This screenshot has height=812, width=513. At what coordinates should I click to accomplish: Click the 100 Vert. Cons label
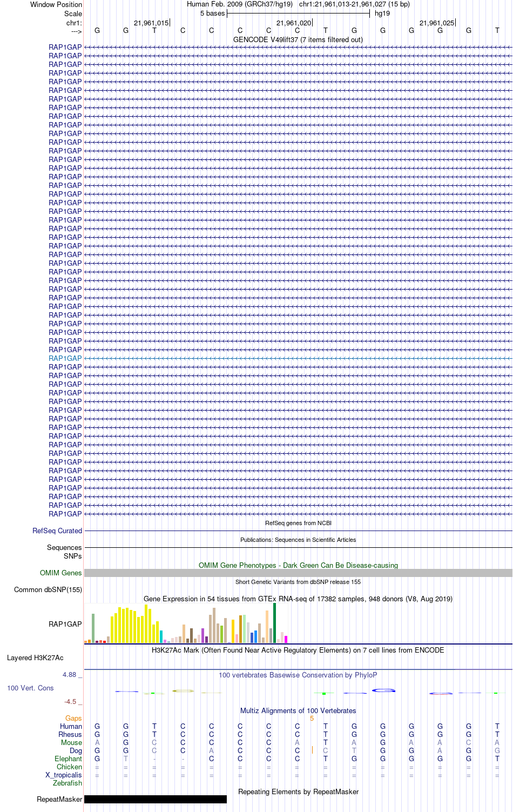30,688
